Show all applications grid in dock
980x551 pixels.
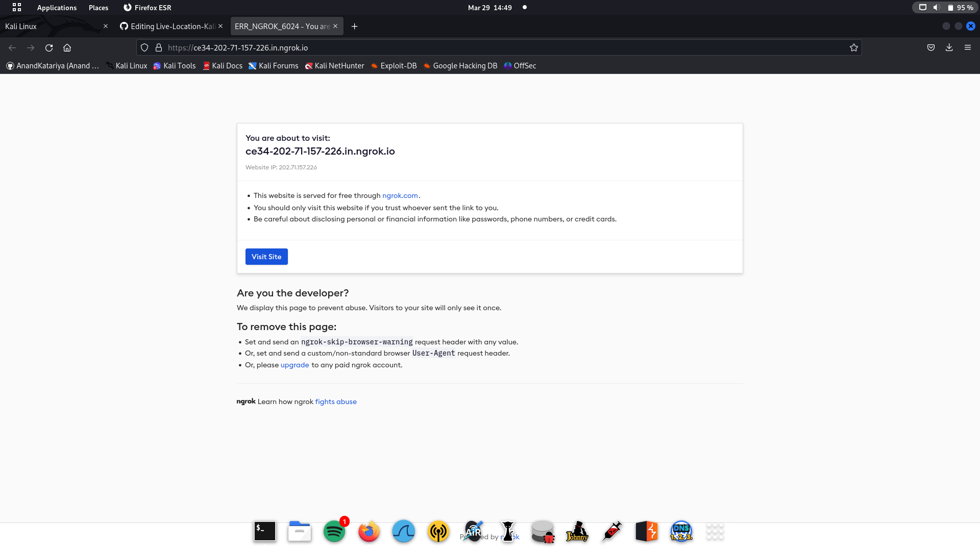[x=715, y=532]
